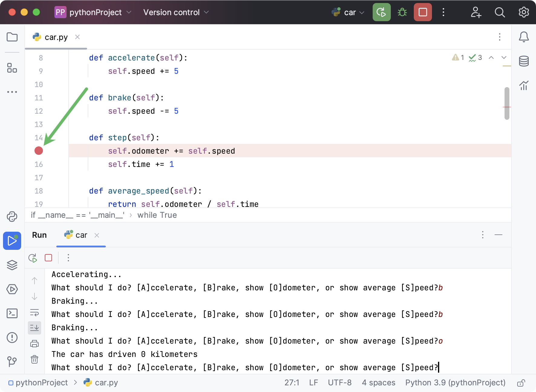This screenshot has width=536, height=392.
Task: Open Search Everywhere
Action: (500, 12)
